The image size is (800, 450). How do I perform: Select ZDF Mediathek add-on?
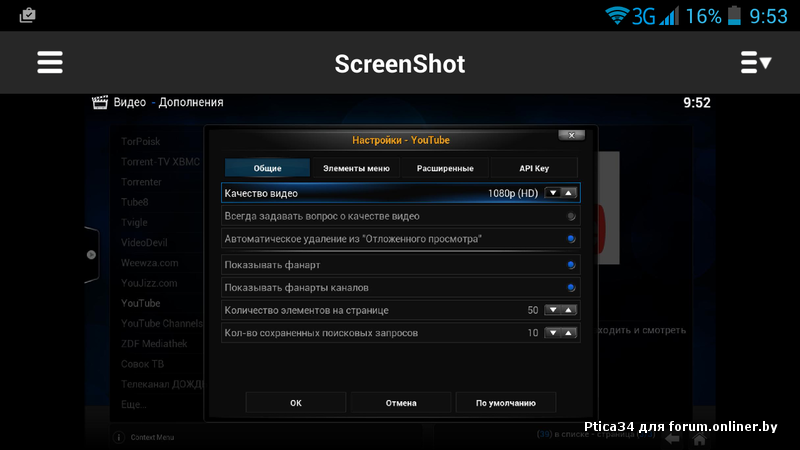click(x=154, y=343)
